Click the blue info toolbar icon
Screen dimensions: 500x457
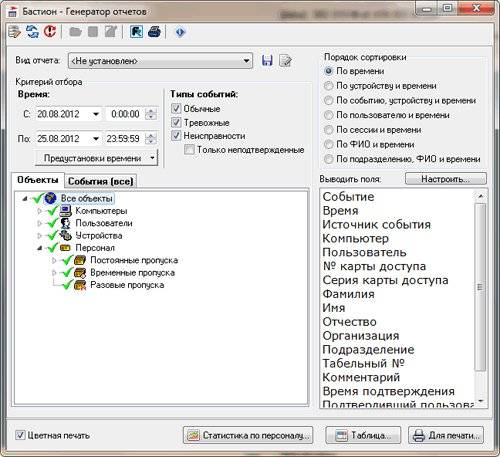click(180, 32)
